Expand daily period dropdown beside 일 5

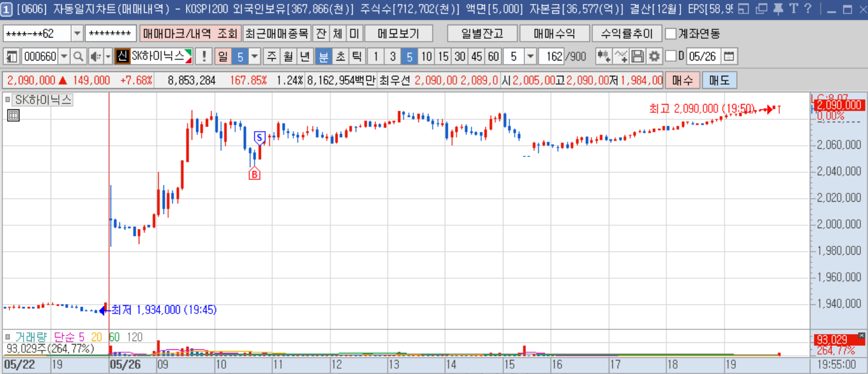pyautogui.click(x=254, y=56)
